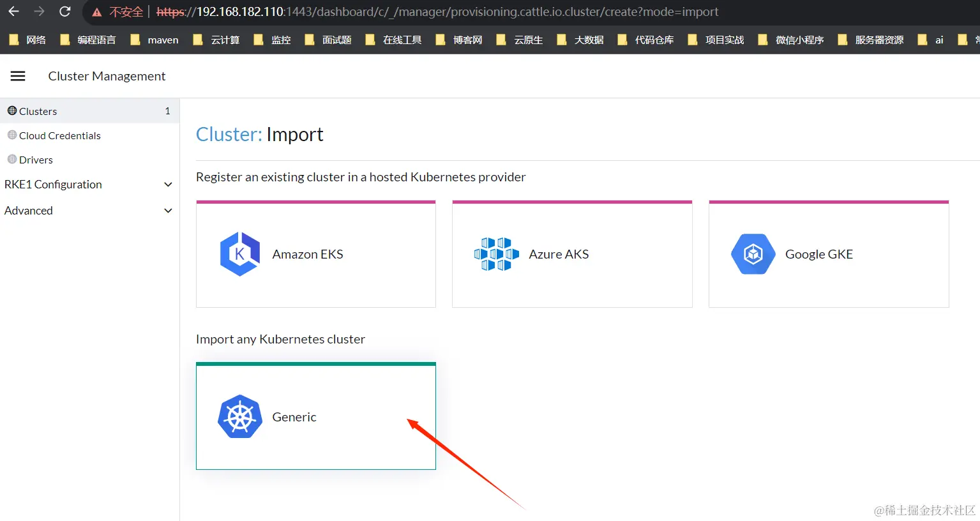Click the browser back arrow
The height and width of the screenshot is (521, 980).
click(x=13, y=11)
